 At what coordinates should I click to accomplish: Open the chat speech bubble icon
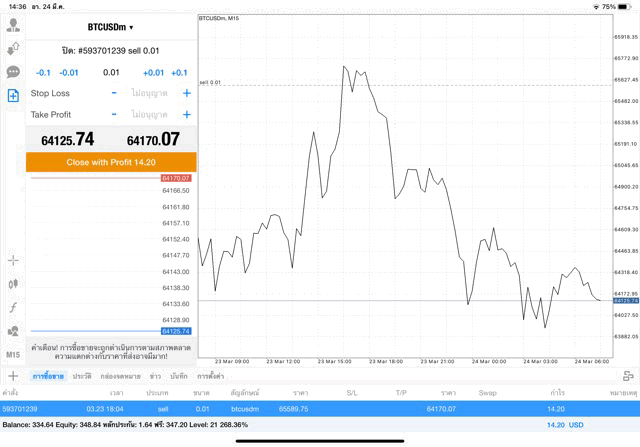pos(13,72)
